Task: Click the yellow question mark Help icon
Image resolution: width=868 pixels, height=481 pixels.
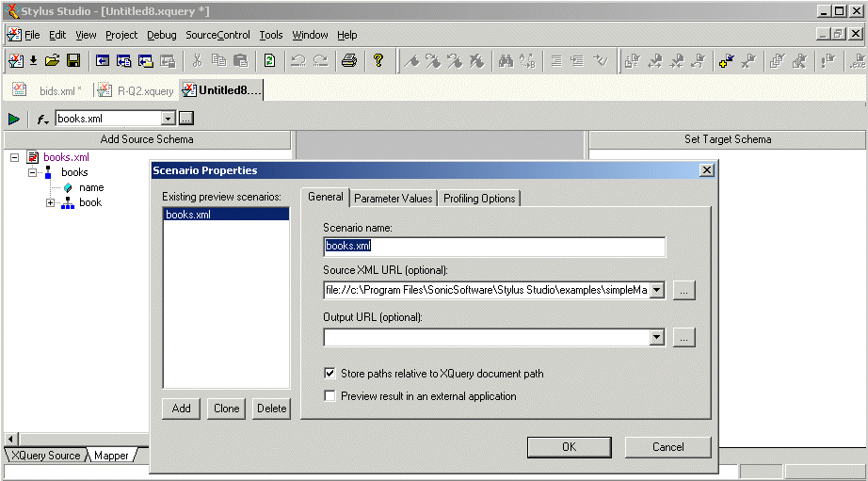Action: pyautogui.click(x=378, y=60)
